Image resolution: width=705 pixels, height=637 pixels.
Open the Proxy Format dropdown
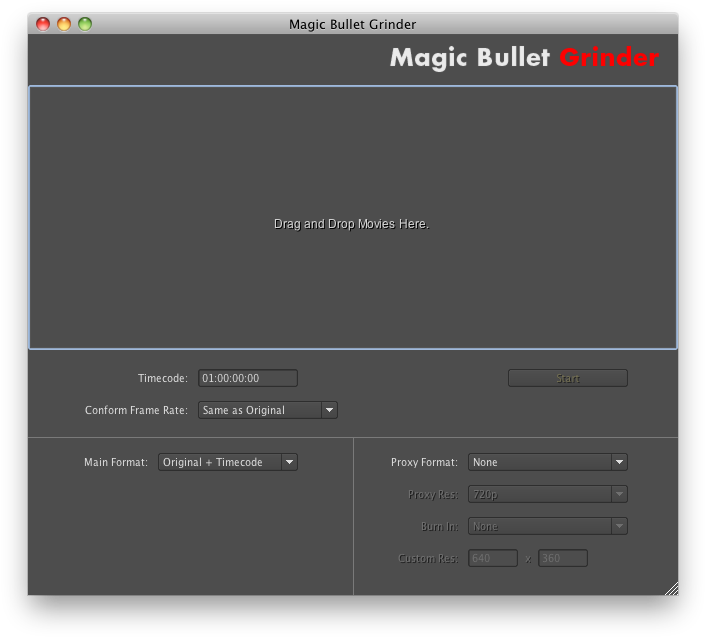pos(548,462)
